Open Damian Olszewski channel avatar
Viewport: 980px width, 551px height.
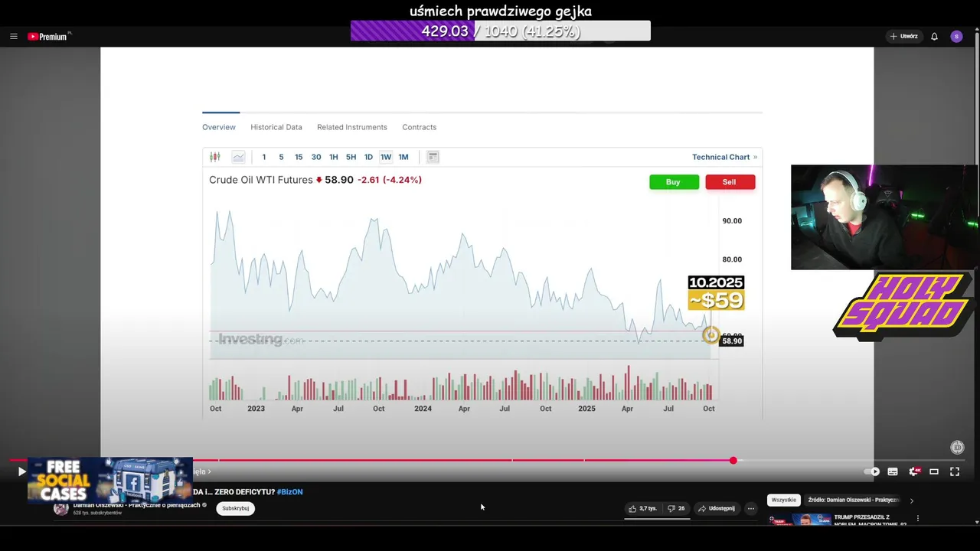coord(60,509)
